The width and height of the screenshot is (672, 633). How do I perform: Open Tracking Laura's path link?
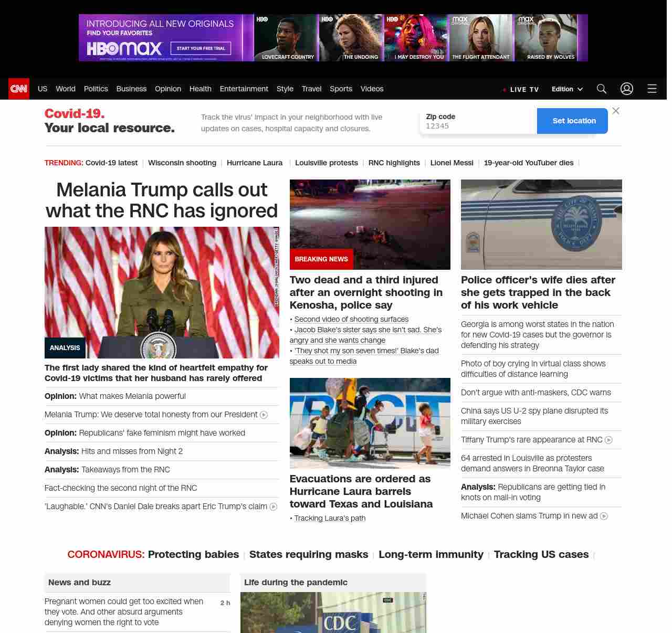click(x=330, y=518)
